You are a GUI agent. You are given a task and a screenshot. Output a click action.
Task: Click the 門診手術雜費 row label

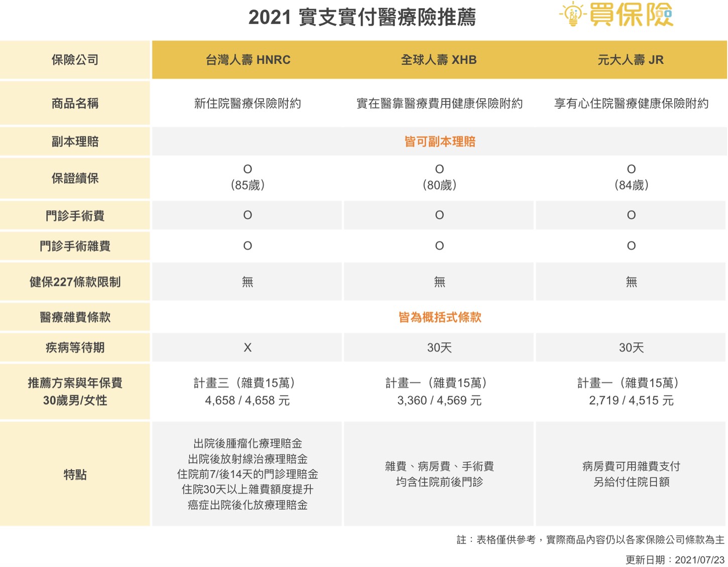click(x=75, y=246)
